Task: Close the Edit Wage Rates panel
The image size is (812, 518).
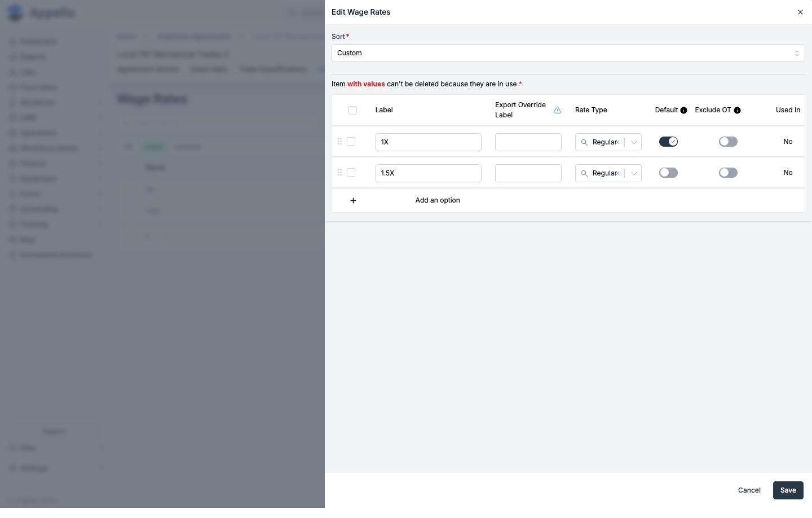Action: [800, 12]
